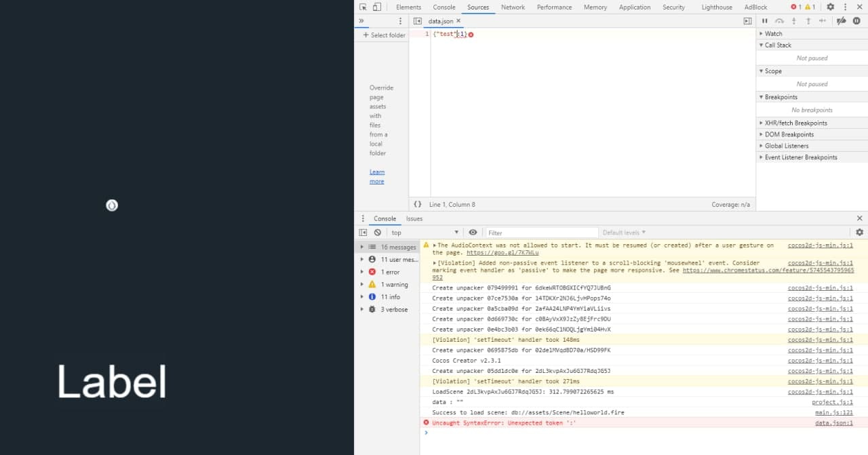Switch to the Issues drawer tab
The image size is (868, 455).
[x=414, y=218]
